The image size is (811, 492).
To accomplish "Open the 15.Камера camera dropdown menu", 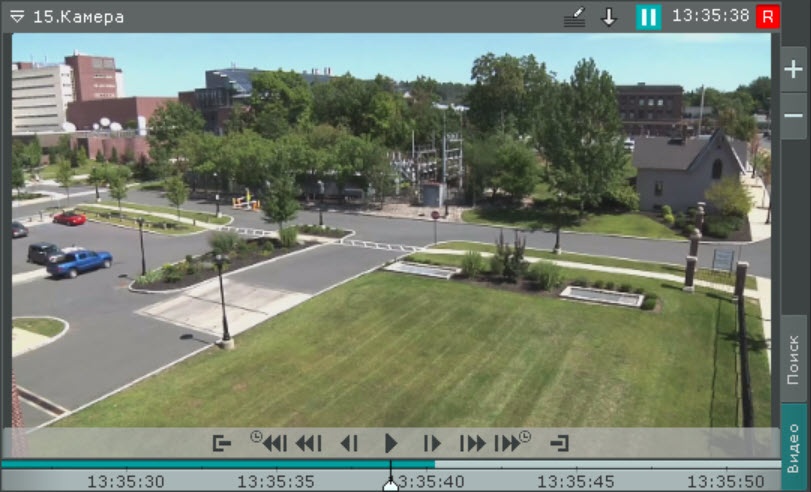I will pyautogui.click(x=17, y=17).
